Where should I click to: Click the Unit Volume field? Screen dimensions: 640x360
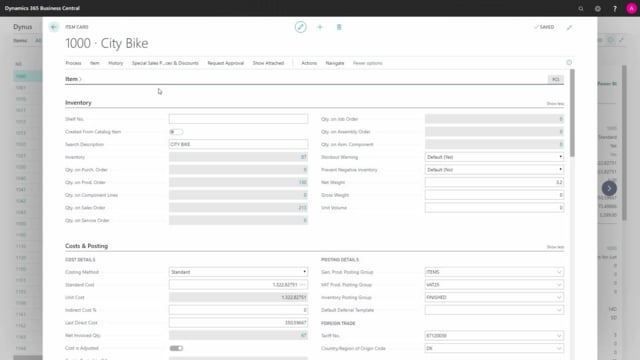coord(494,207)
